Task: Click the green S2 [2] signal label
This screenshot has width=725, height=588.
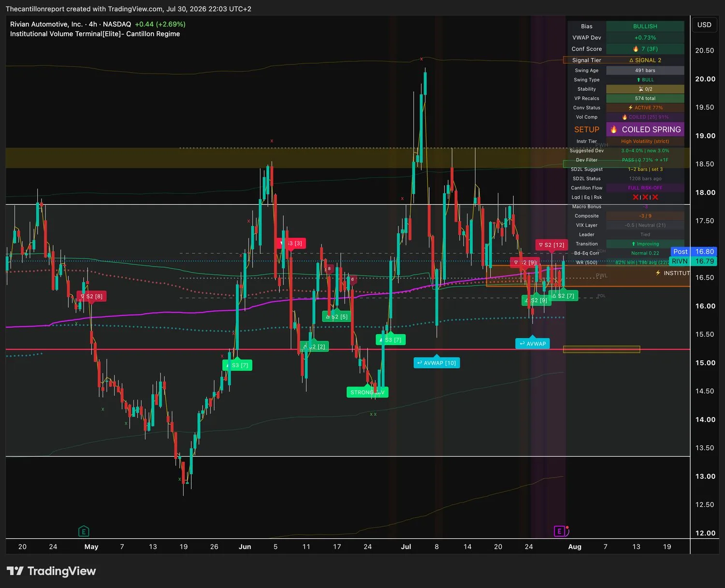Action: [x=314, y=346]
